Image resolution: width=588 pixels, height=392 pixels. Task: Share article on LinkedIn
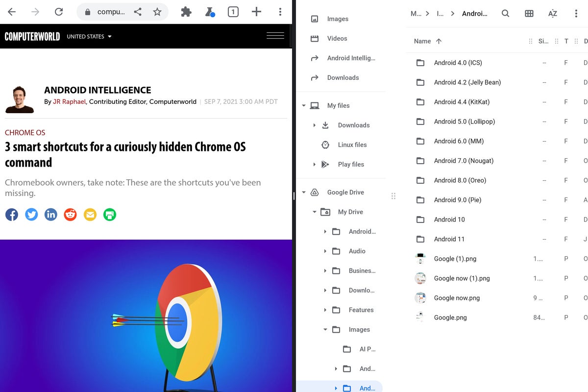pyautogui.click(x=51, y=214)
